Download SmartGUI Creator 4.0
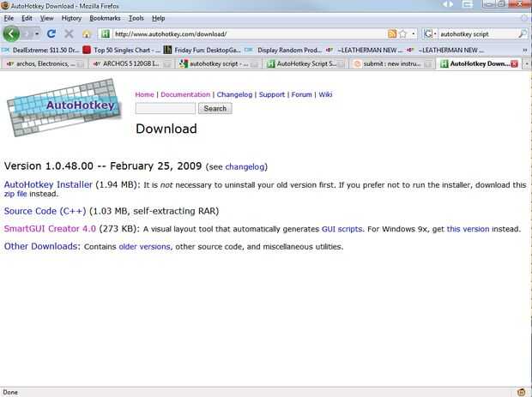Screen dimensions: 532x397 click(x=50, y=229)
